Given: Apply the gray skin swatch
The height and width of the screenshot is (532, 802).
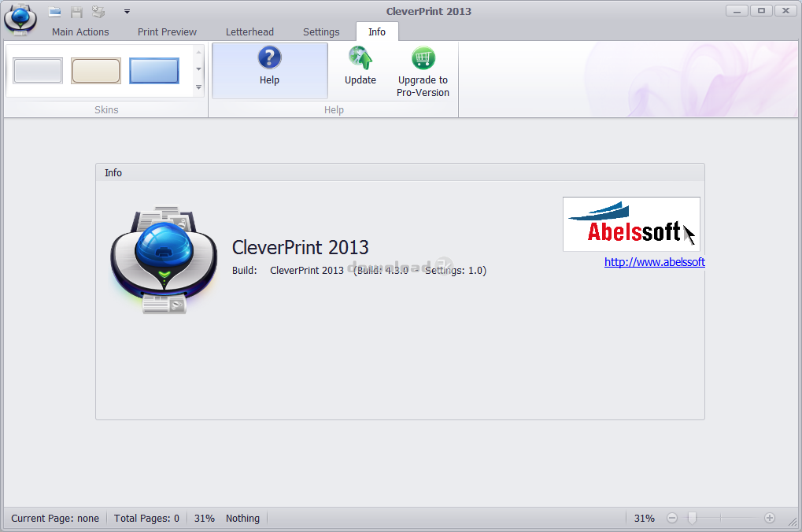Looking at the screenshot, I should coord(38,71).
